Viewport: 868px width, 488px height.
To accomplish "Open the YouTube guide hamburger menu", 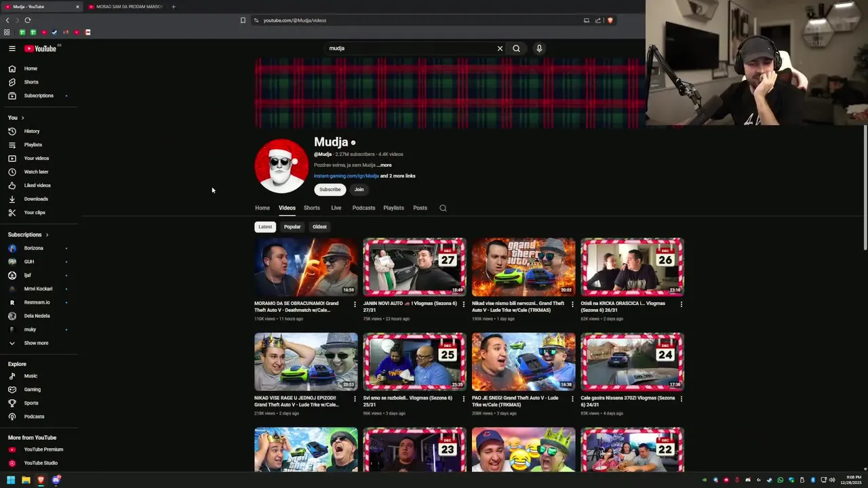I will point(12,48).
